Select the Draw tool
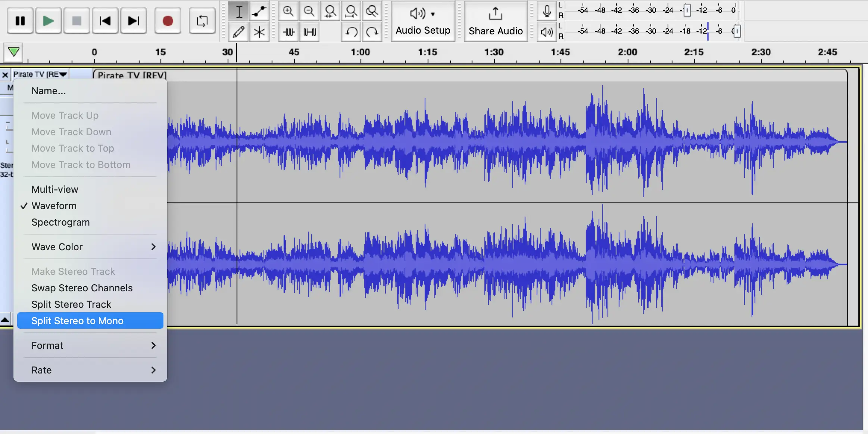The height and width of the screenshot is (434, 868). 238,32
